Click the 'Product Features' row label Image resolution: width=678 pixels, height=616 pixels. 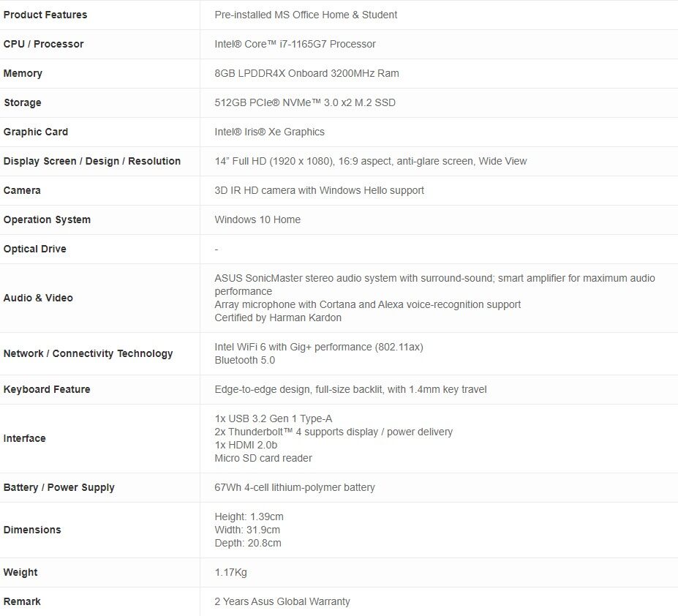pyautogui.click(x=45, y=15)
